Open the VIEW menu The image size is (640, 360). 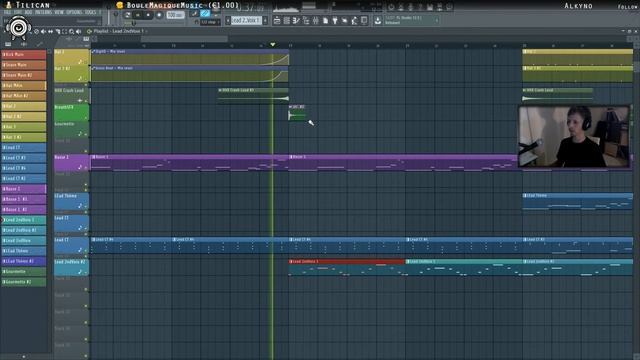pos(59,13)
